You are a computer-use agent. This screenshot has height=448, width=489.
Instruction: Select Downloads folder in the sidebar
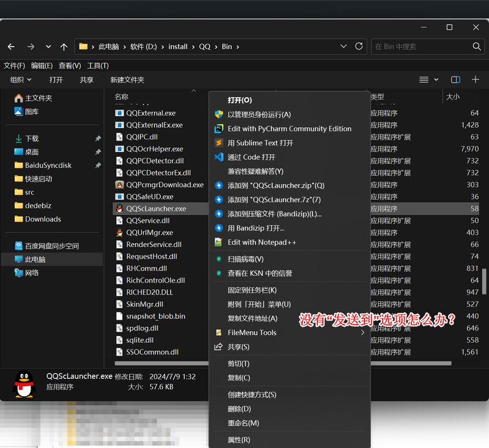tap(43, 219)
